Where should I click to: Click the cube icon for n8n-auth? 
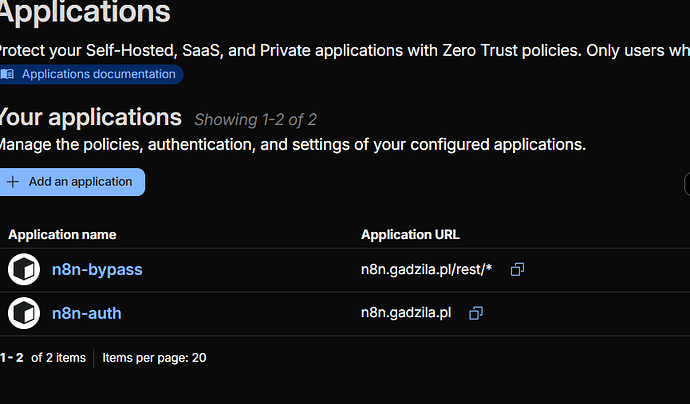(x=23, y=314)
